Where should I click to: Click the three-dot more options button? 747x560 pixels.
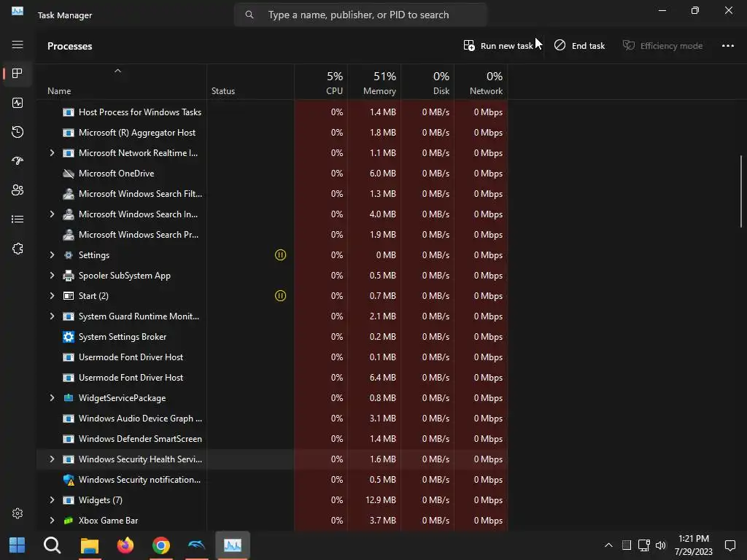727,46
